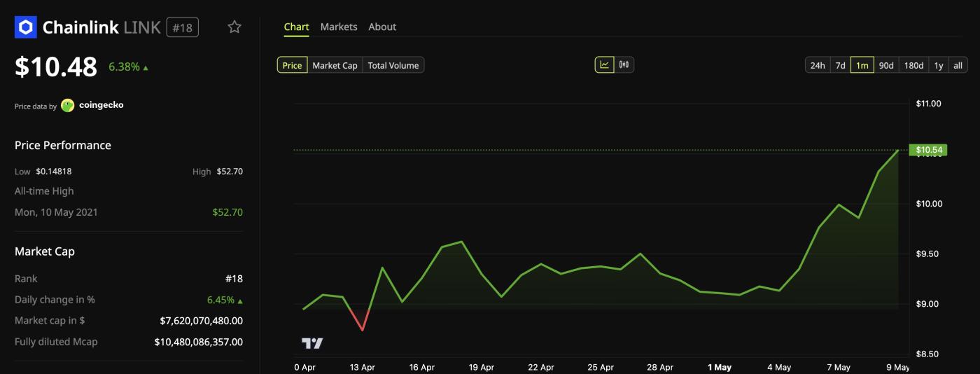Screen dimensions: 980x374
Task: Click the #18 rank badge
Action: 183,27
